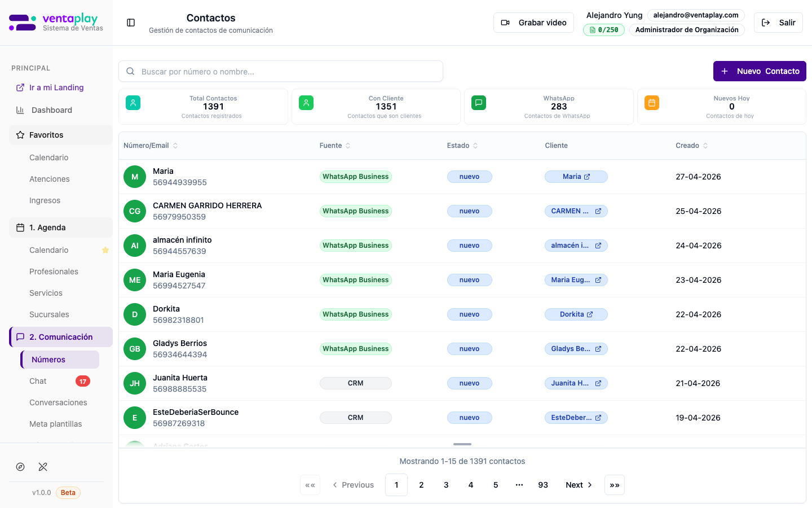Expand the Favoritos sidebar section

coord(61,135)
